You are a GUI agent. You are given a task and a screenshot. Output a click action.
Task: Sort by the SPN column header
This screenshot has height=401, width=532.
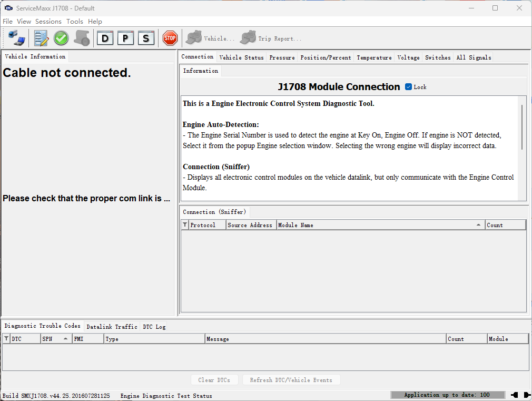tap(55, 339)
